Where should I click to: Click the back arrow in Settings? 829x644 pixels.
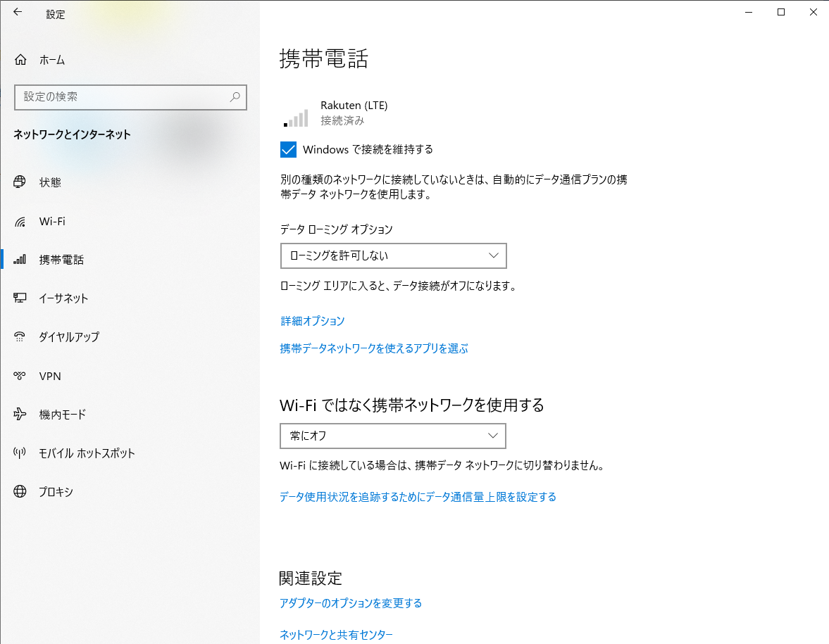point(18,12)
